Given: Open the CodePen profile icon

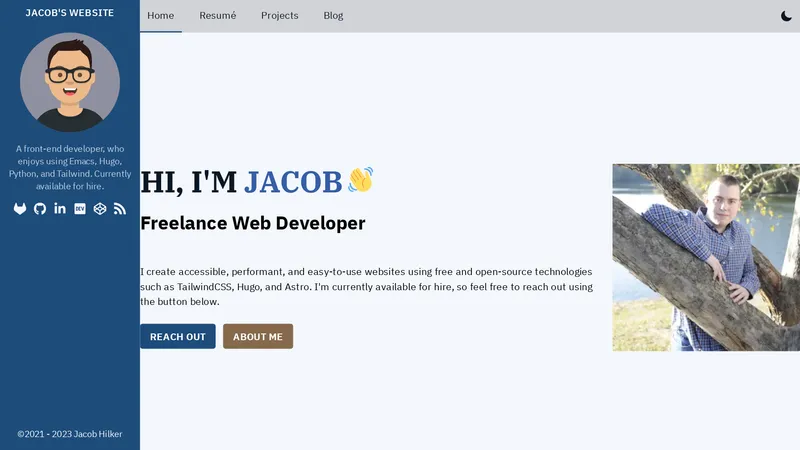Looking at the screenshot, I should [x=100, y=208].
